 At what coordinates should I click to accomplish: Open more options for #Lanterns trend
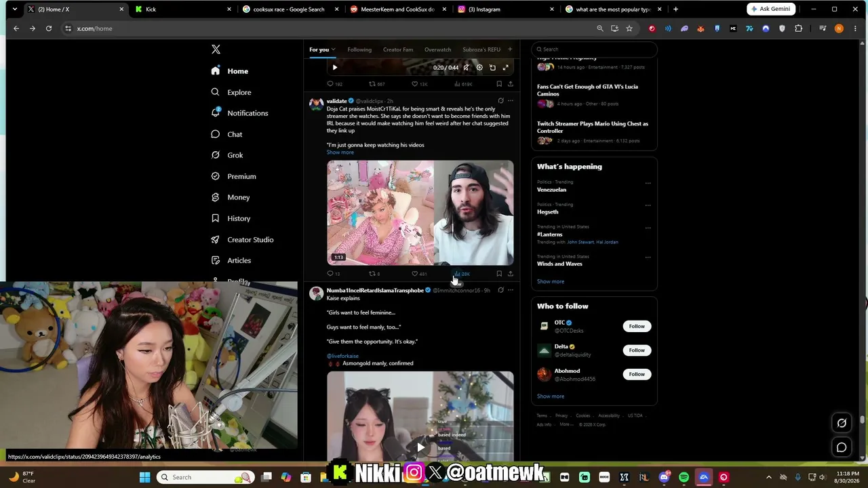pyautogui.click(x=648, y=228)
